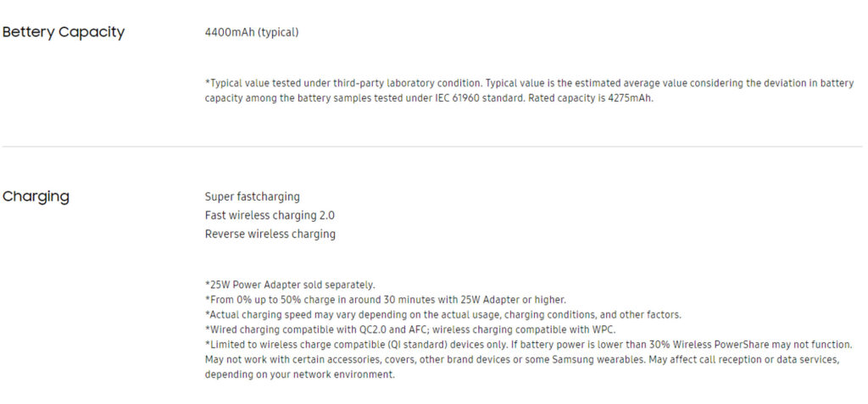The height and width of the screenshot is (404, 868).
Task: Click the note about 0% to 50% charge
Action: pos(386,300)
